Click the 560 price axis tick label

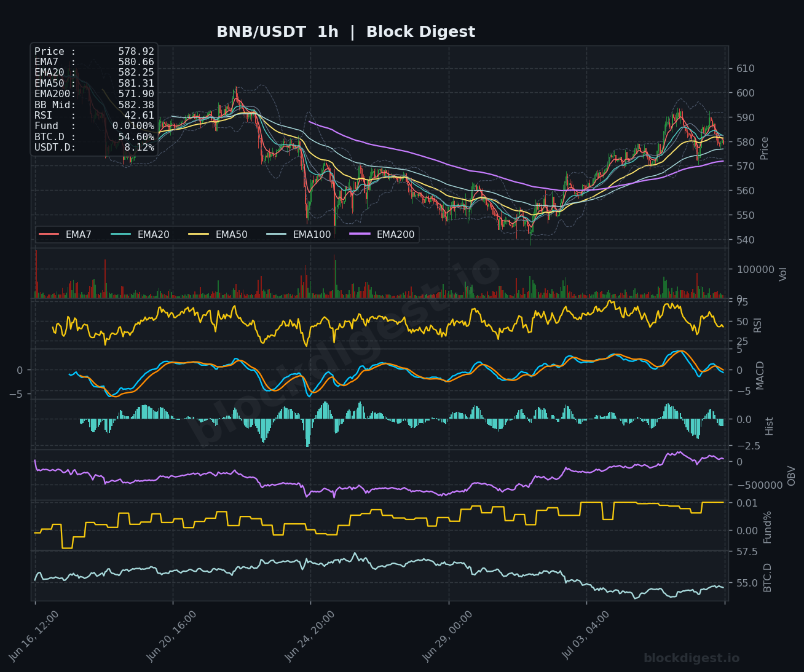click(746, 191)
